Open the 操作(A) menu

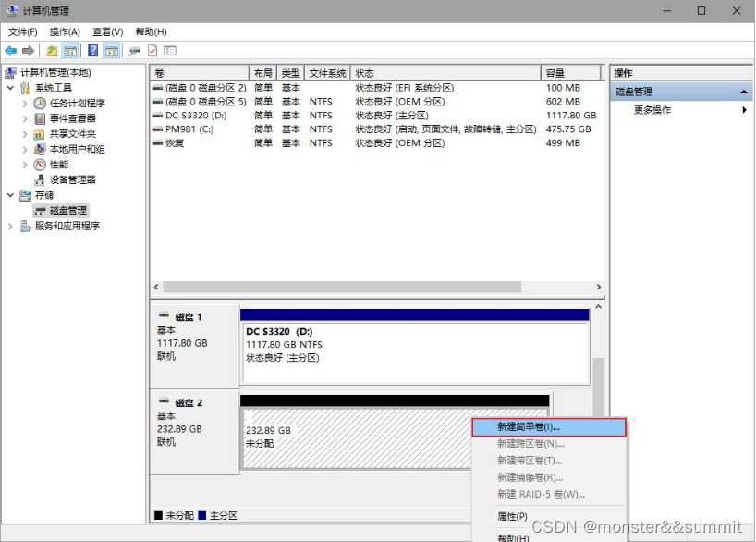(x=65, y=31)
